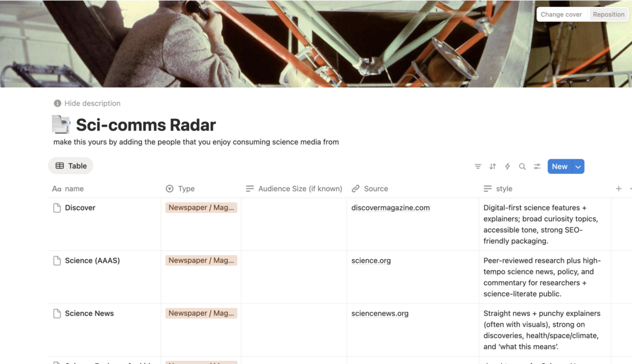This screenshot has height=364, width=632.
Task: Create an entry with the New button
Action: (559, 166)
